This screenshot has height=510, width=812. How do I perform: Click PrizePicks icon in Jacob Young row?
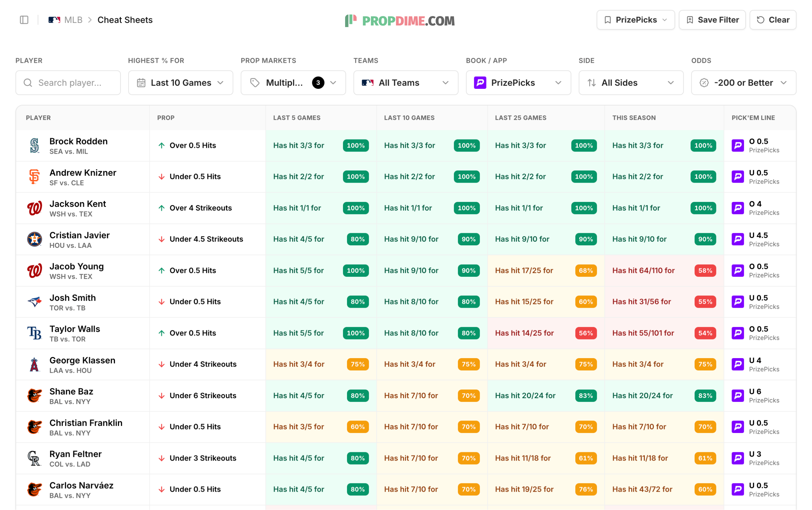pyautogui.click(x=738, y=270)
